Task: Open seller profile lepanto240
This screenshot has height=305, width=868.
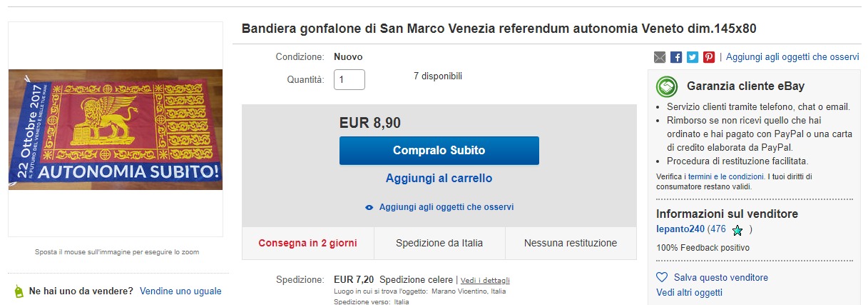Action: (680, 229)
